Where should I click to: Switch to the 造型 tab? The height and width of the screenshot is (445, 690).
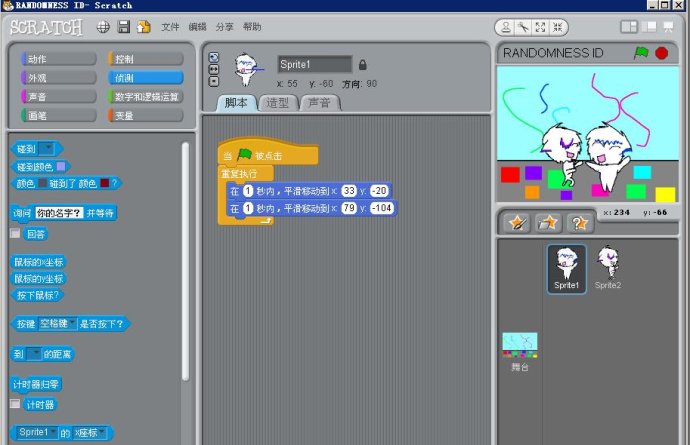pos(277,103)
